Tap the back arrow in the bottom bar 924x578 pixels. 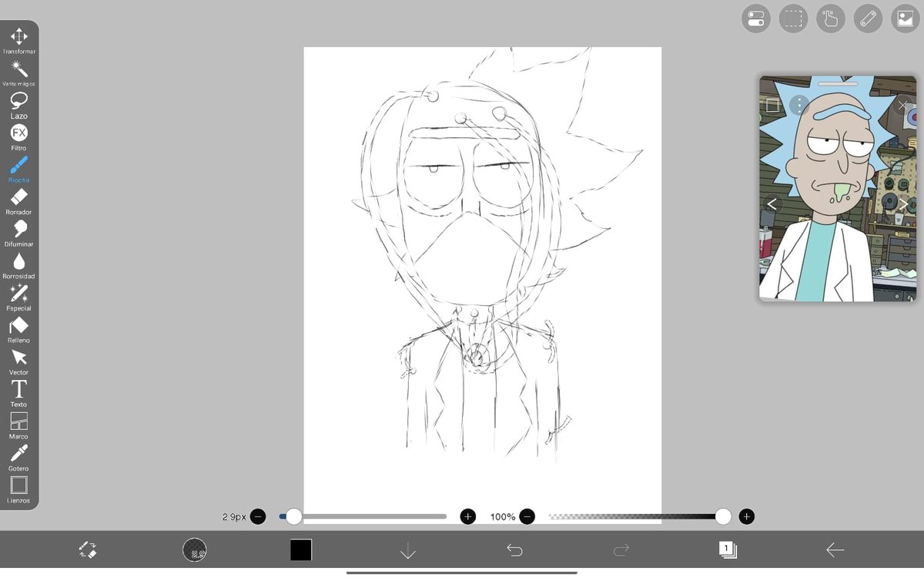tap(835, 549)
